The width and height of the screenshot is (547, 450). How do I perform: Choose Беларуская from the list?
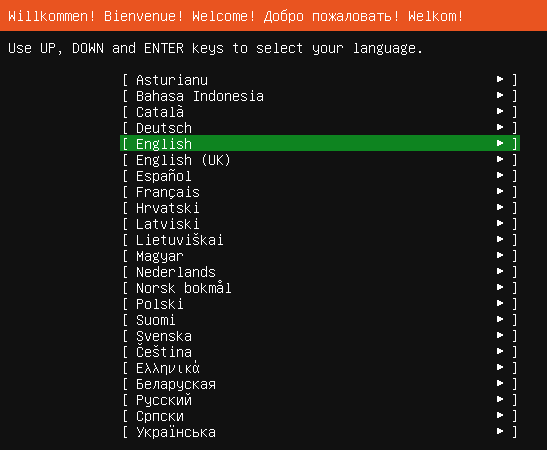click(x=320, y=384)
